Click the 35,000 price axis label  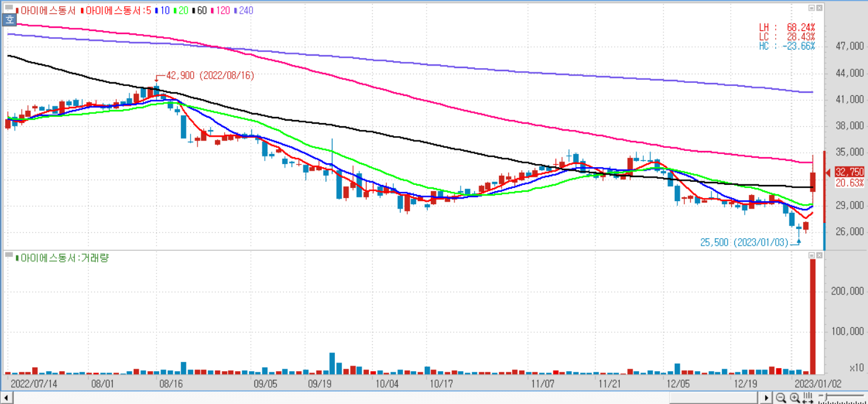tap(849, 152)
